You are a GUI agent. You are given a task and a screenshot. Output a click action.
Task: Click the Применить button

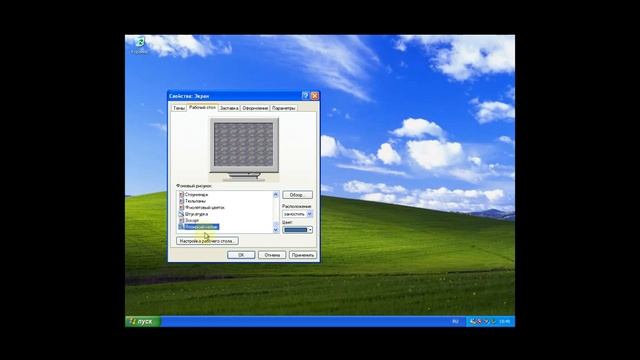302,255
